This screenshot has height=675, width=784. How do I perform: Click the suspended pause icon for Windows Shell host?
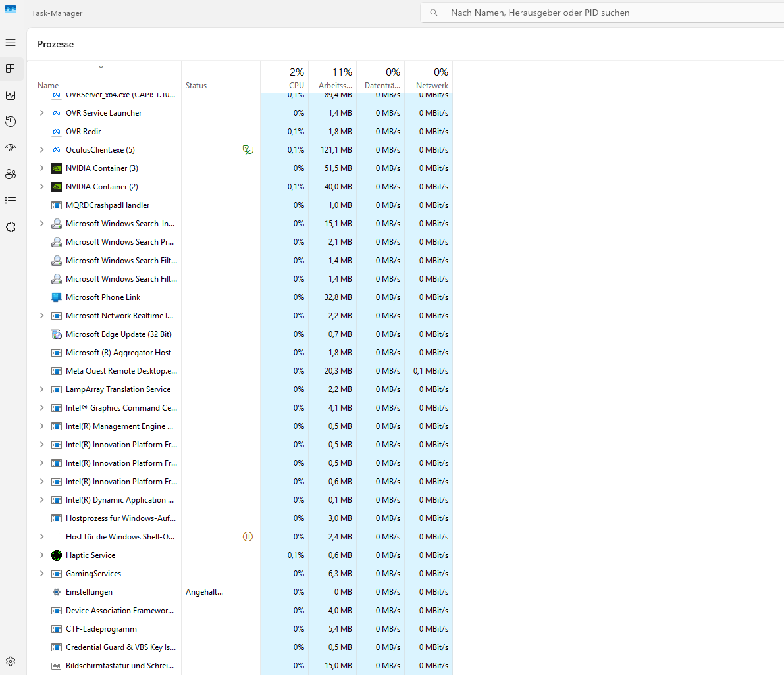pyautogui.click(x=248, y=537)
